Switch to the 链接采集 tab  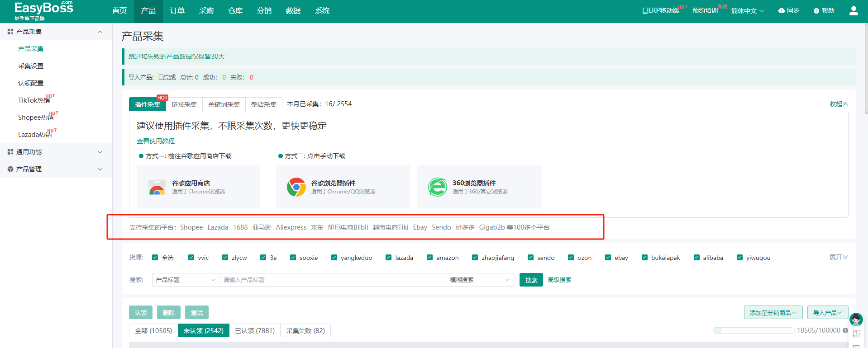click(x=184, y=104)
